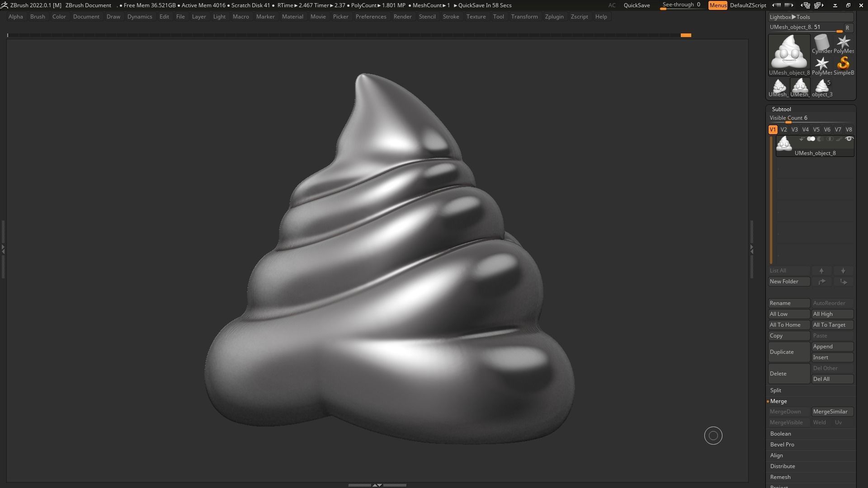
Task: Activate visibility set V8
Action: 849,130
